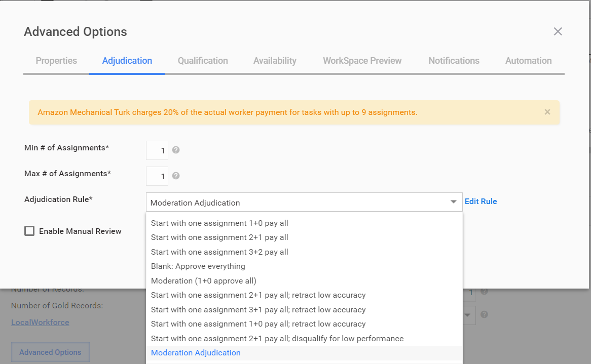Image resolution: width=591 pixels, height=364 pixels.
Task: Pick '3+1 pay all; retract low accuracy' option
Action: pyautogui.click(x=304, y=309)
